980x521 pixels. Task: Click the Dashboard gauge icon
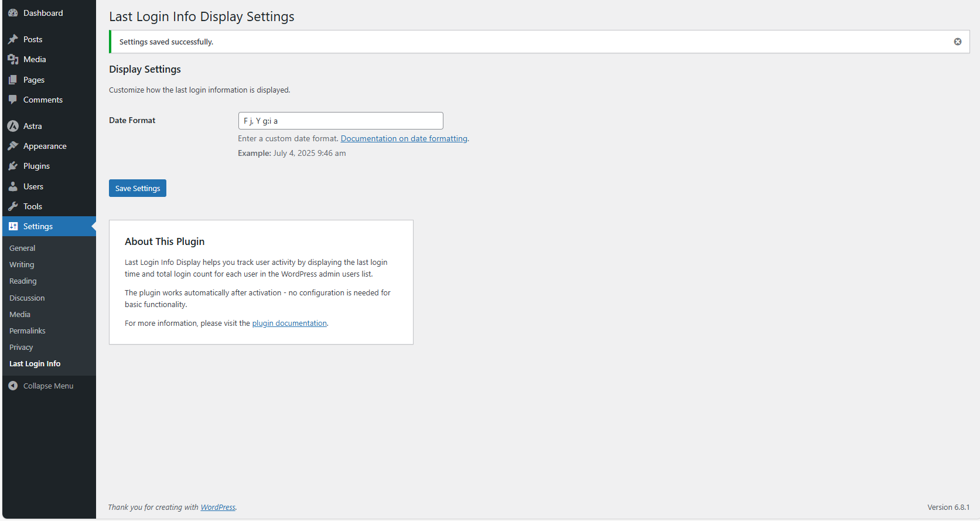pyautogui.click(x=13, y=13)
